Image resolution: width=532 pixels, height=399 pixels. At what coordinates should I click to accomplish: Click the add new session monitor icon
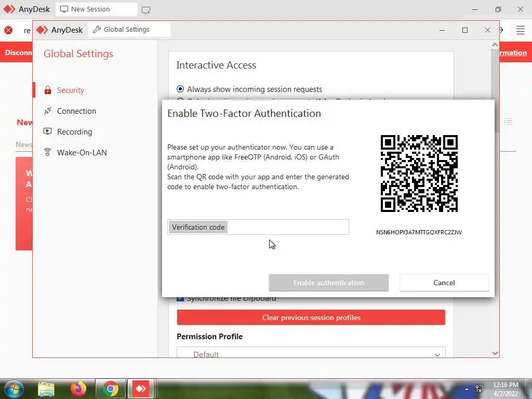(146, 10)
